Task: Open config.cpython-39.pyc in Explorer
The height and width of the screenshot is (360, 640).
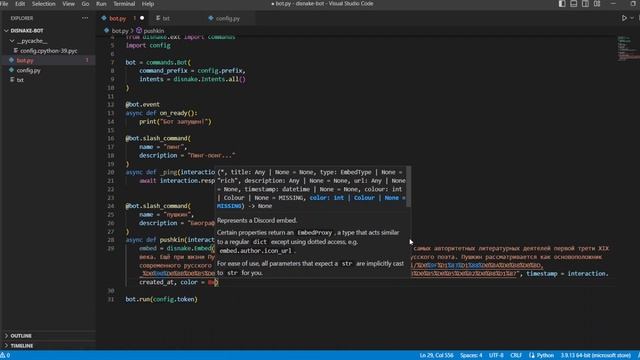Action: coord(49,51)
